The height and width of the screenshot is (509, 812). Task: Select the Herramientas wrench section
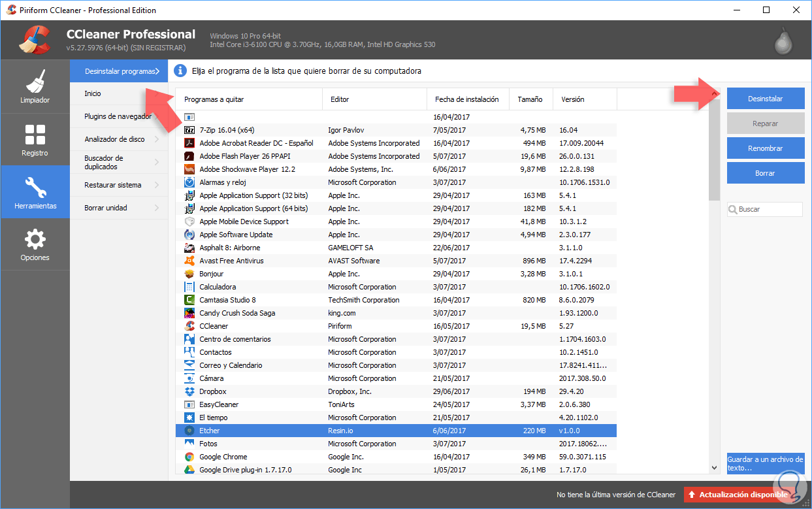tap(35, 192)
